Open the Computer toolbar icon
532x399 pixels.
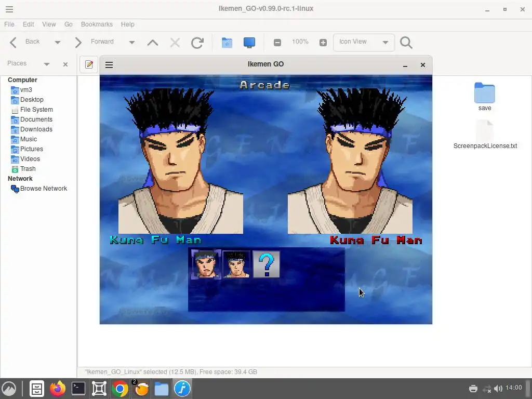click(249, 43)
